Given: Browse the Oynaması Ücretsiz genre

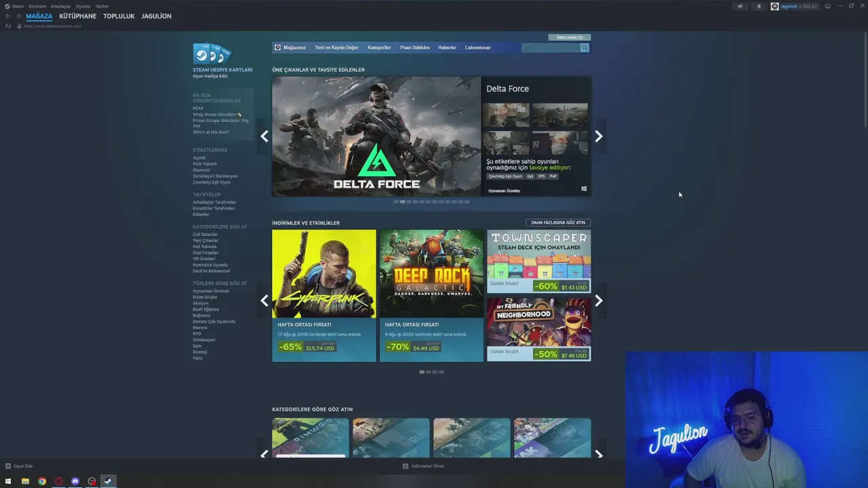Looking at the screenshot, I should coord(211,291).
